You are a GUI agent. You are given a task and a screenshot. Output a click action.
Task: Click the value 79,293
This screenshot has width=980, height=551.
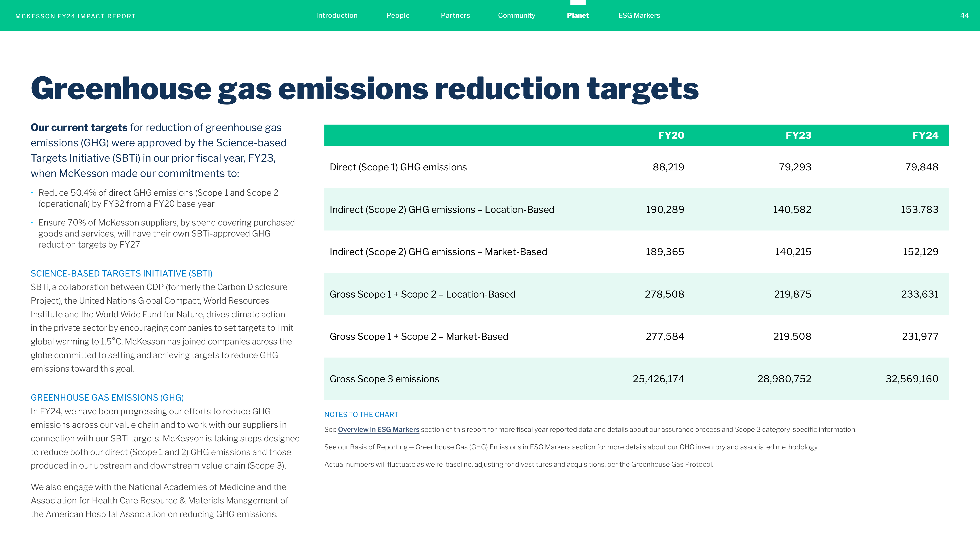tap(795, 167)
